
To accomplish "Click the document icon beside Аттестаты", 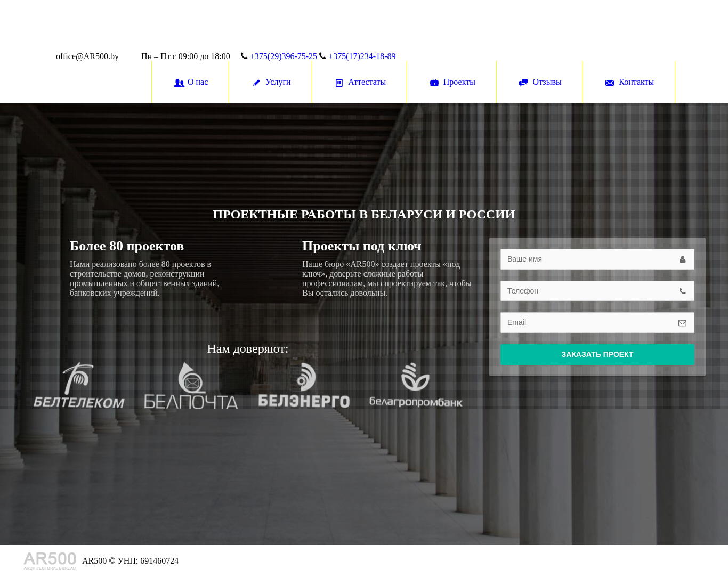I will (339, 83).
